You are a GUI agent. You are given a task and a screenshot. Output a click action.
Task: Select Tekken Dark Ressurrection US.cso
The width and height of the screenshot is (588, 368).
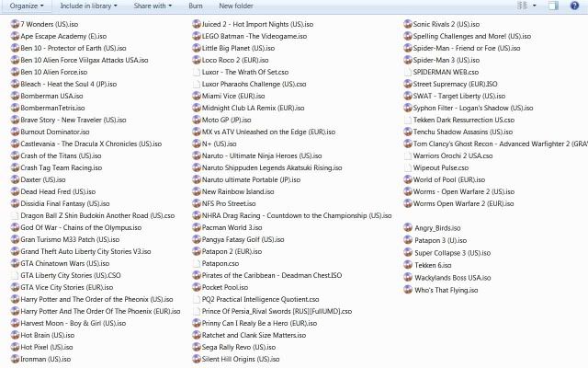click(464, 121)
